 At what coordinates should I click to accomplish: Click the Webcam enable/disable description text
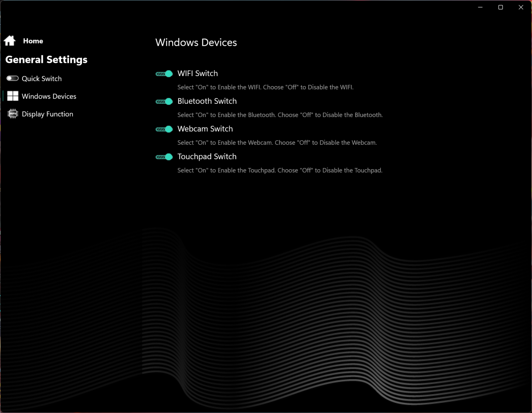[x=277, y=143]
